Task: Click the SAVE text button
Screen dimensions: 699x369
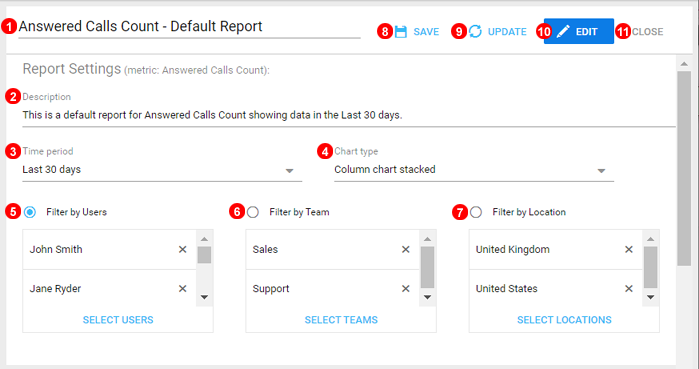Action: (x=426, y=32)
